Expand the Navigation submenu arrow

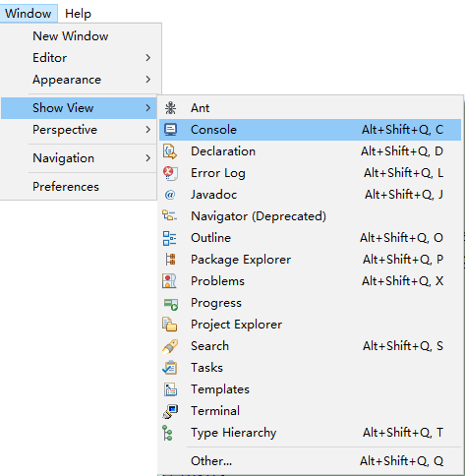[148, 158]
